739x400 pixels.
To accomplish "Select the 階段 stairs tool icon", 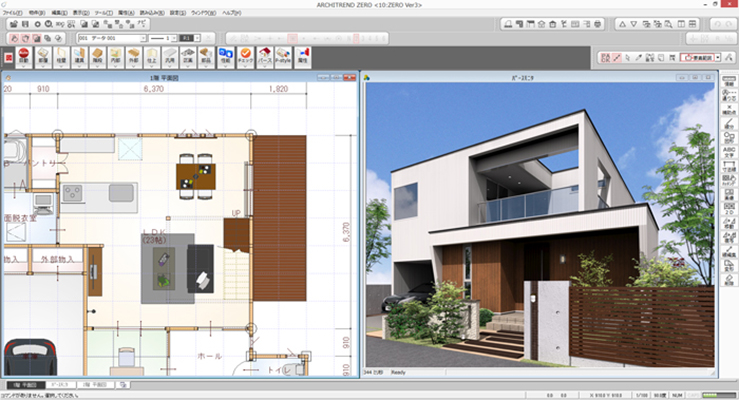I will tap(98, 57).
